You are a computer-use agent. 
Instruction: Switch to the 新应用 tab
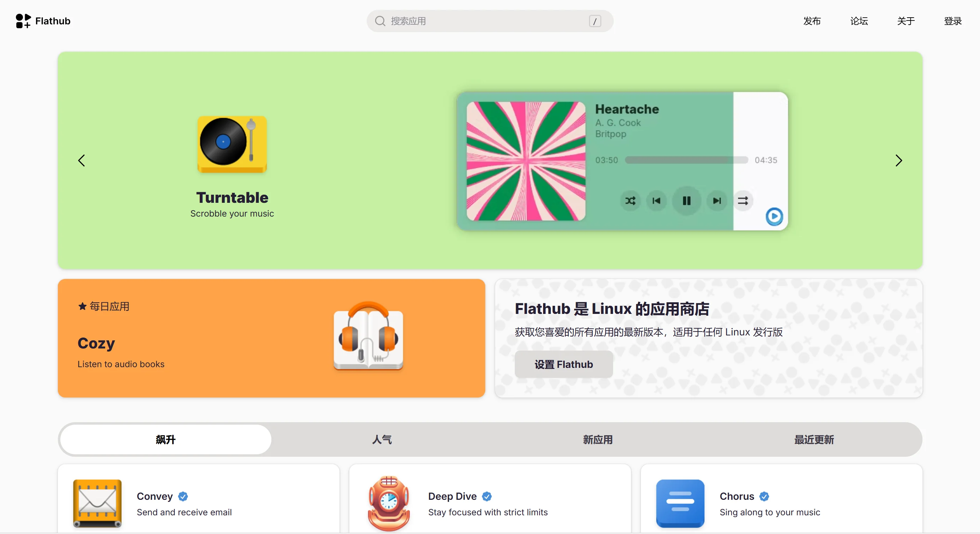598,440
